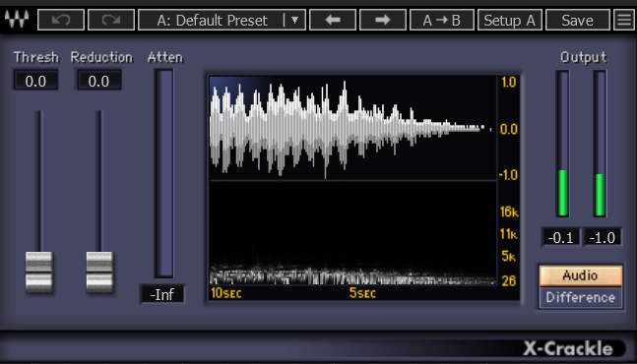Click the Waves logo icon
This screenshot has width=637, height=364.
coord(17,19)
